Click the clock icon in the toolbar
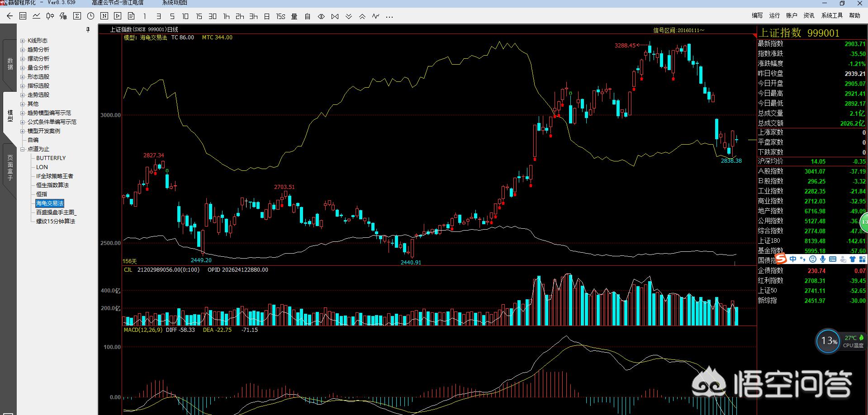Viewport: 868px width, 415px height. [x=91, y=16]
